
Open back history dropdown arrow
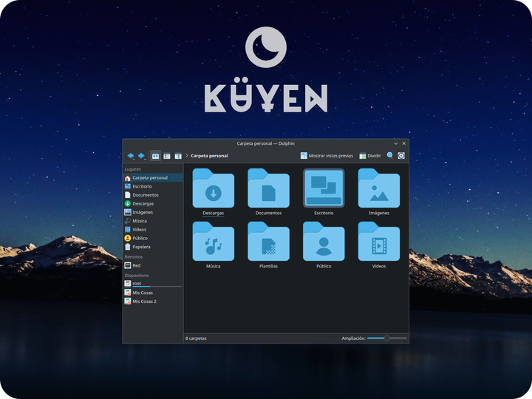point(134,159)
